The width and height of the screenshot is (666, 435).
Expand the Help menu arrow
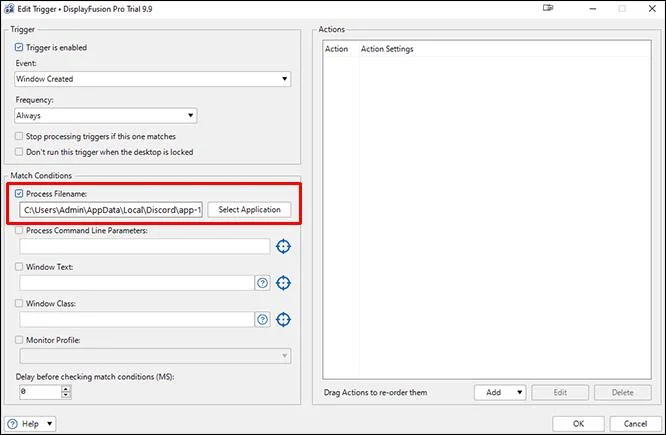tap(49, 424)
